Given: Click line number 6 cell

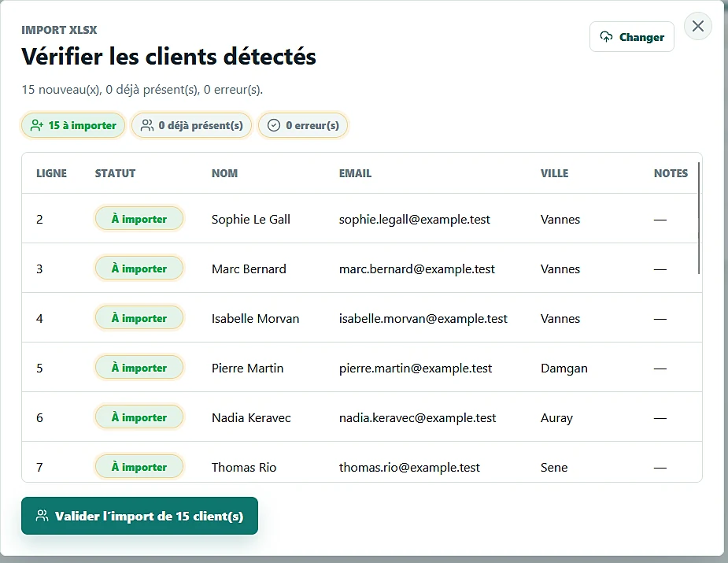Looking at the screenshot, I should 39,418.
